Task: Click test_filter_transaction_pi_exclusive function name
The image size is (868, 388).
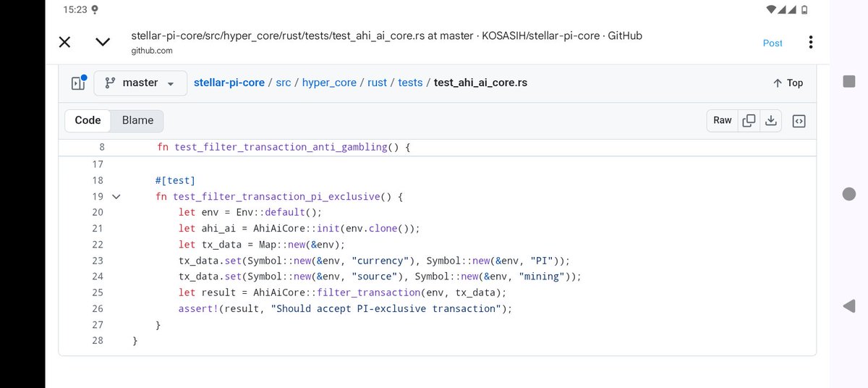Action: (x=276, y=196)
